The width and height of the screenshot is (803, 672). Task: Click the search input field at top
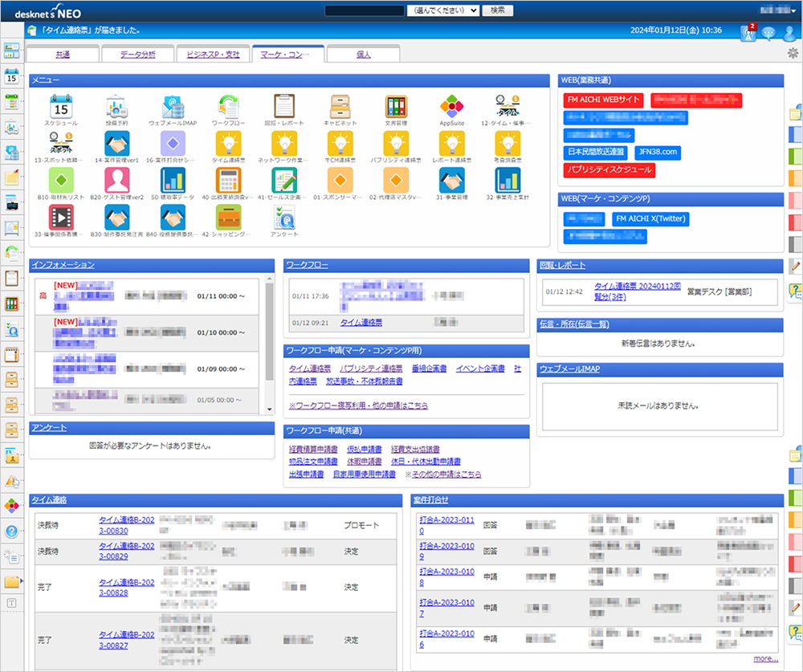point(364,10)
